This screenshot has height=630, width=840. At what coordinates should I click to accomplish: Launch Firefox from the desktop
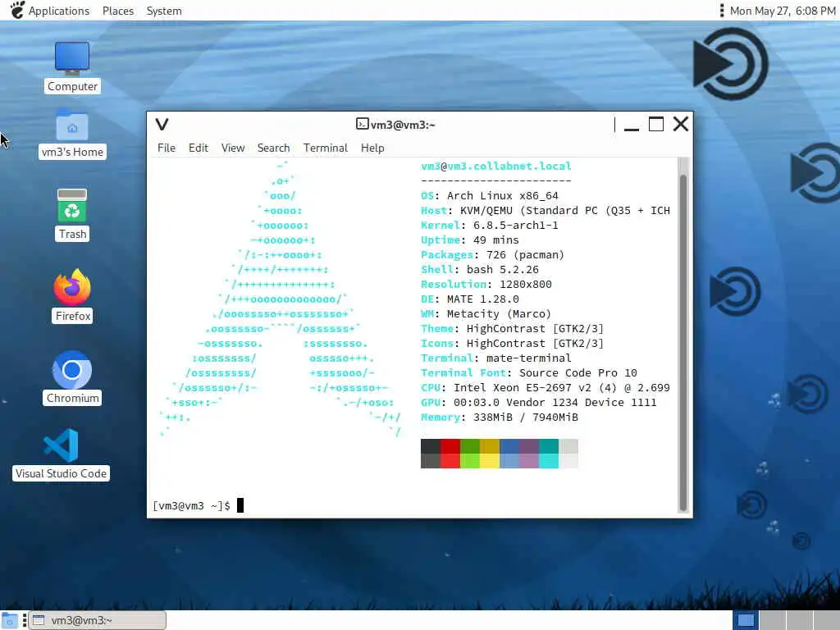(72, 295)
